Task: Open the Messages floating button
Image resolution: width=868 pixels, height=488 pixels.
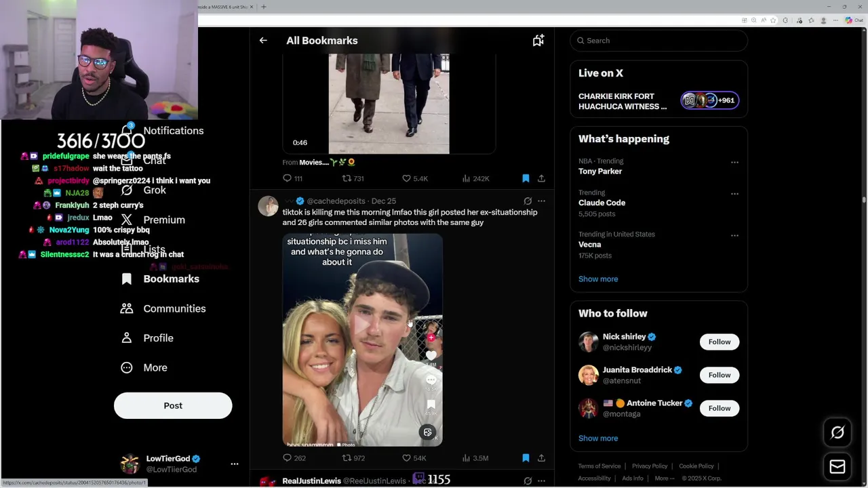Action: pyautogui.click(x=837, y=467)
